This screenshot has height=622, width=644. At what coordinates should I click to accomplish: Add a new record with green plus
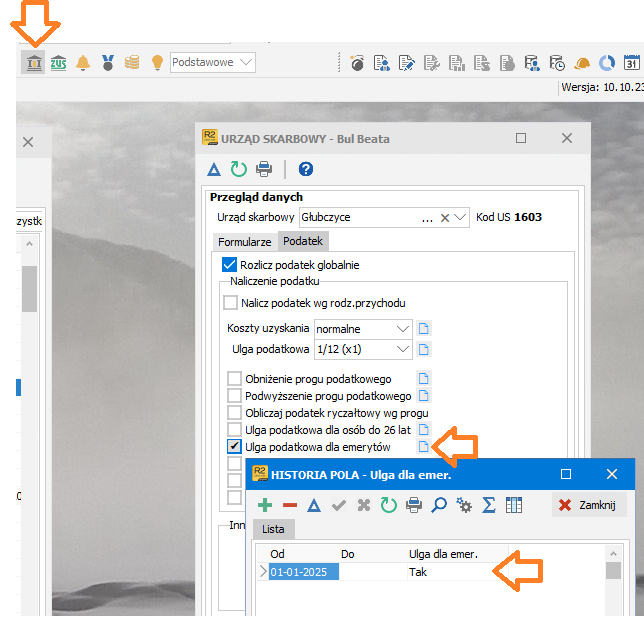(264, 506)
